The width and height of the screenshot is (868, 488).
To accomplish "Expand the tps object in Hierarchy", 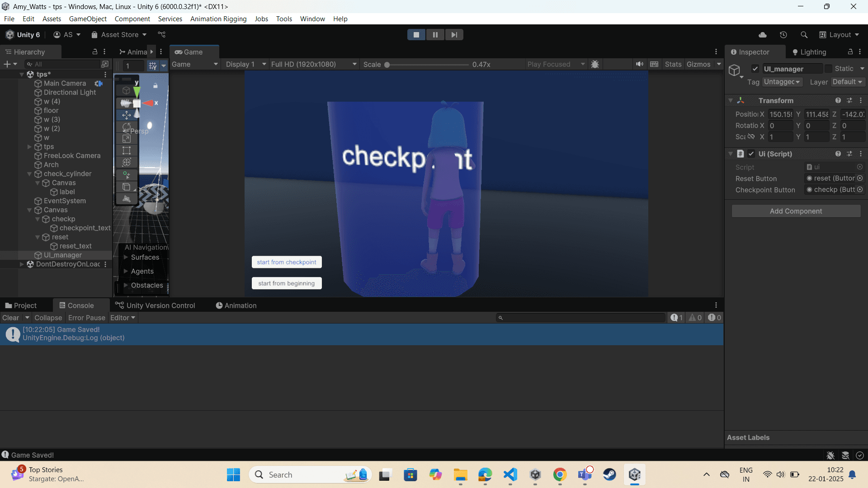I will [29, 147].
